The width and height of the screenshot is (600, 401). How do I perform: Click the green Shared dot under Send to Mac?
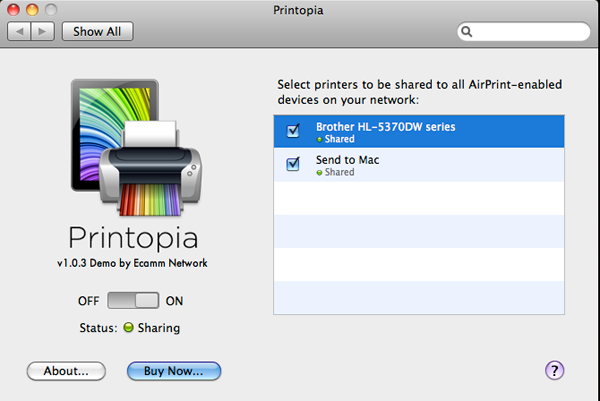[x=320, y=173]
